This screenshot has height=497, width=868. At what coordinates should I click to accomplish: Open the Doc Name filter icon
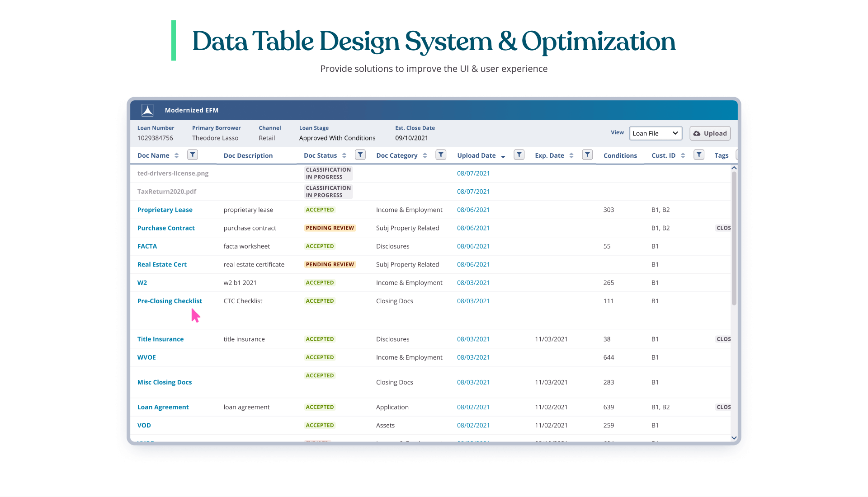[x=193, y=155]
